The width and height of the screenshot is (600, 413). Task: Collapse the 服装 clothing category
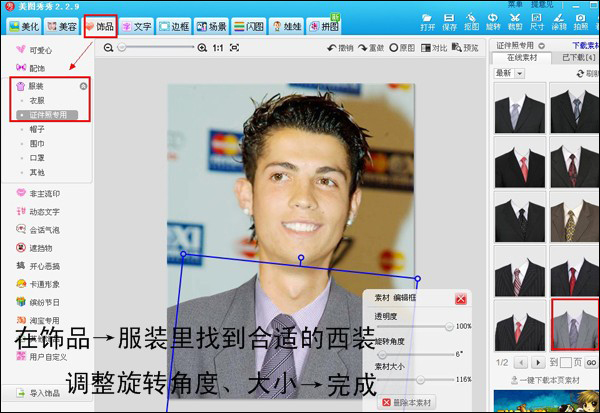[83, 87]
